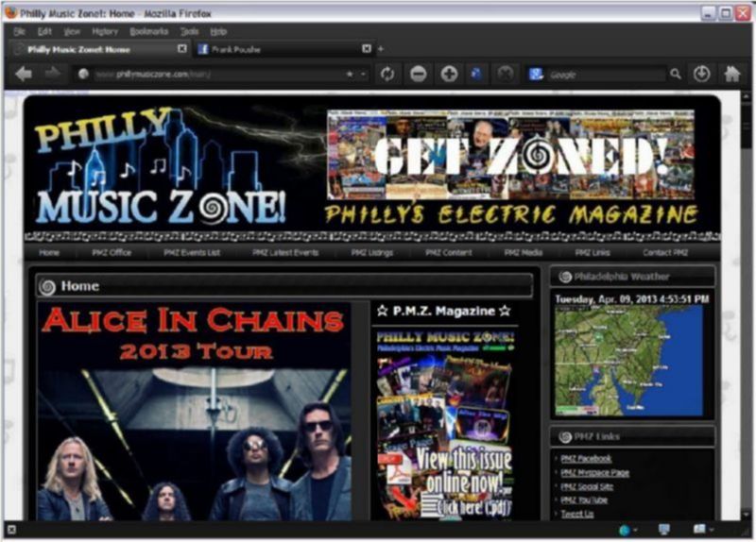
Task: Click the small blue toolbar icon after zoom in
Action: [476, 74]
